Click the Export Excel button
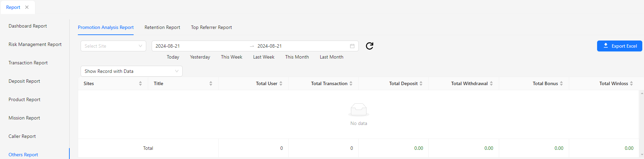Screen dimensions: 644x159 pyautogui.click(x=620, y=46)
